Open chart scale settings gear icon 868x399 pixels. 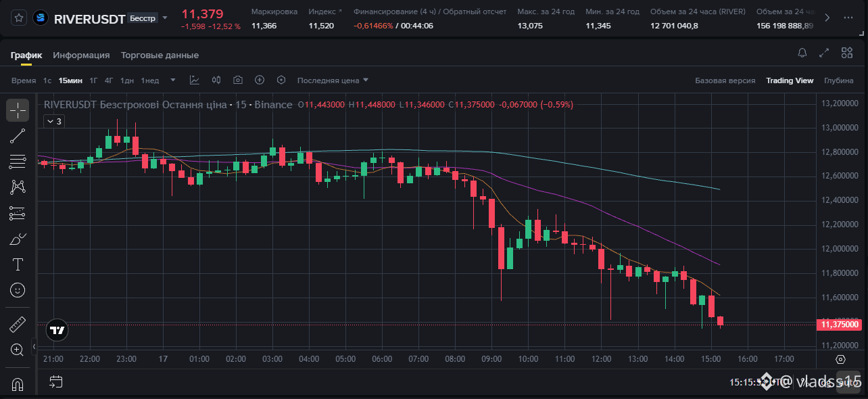pyautogui.click(x=840, y=359)
